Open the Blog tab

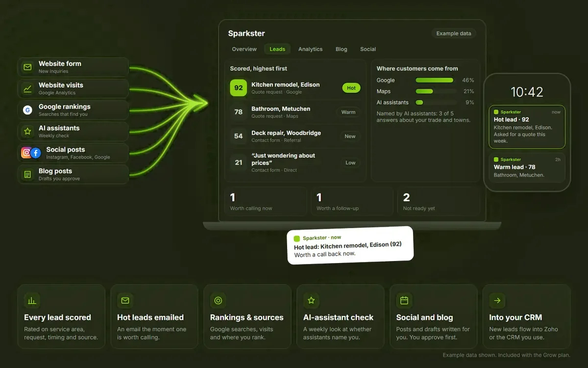(x=342, y=49)
